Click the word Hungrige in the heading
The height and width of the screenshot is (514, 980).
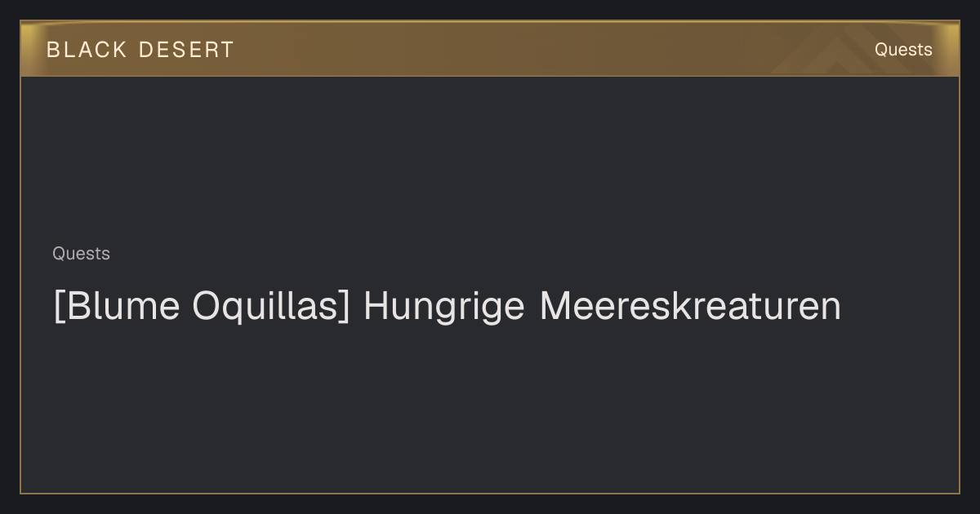pos(444,308)
